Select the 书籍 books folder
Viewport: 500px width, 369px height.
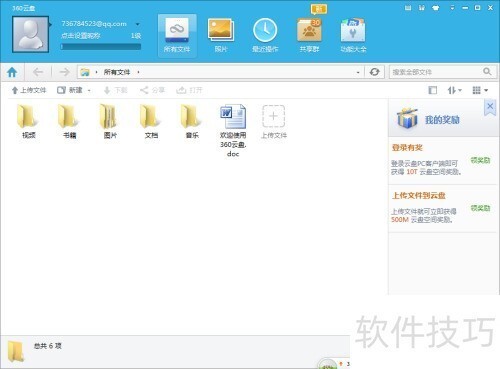[x=69, y=121]
